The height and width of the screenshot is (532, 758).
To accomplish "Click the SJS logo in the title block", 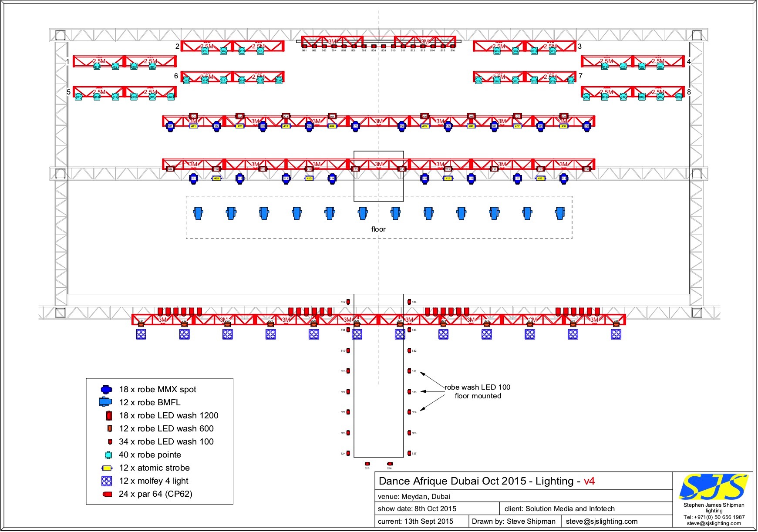I will pos(713,486).
